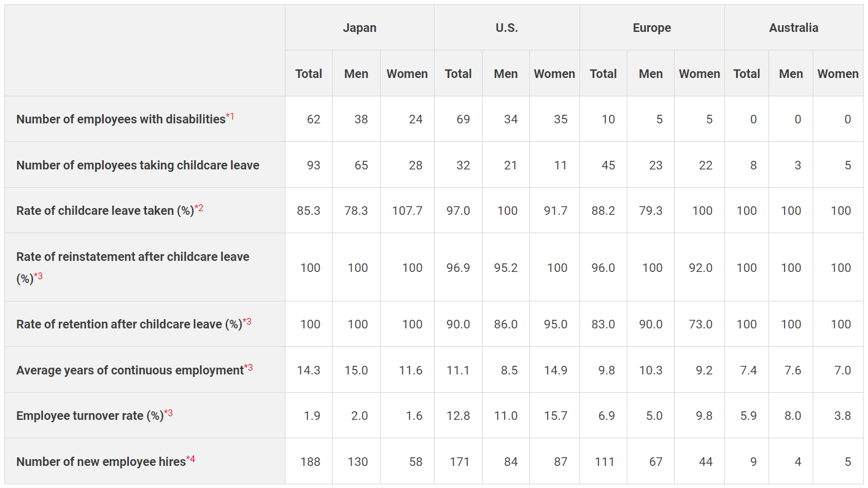Select the U.S. women turnover cell 15.7
Image resolution: width=868 pixels, height=488 pixels.
click(x=555, y=416)
